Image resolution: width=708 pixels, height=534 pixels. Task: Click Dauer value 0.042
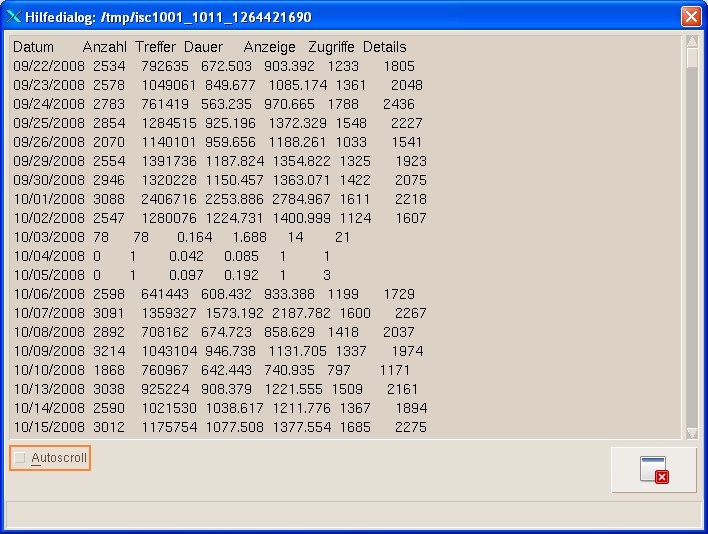186,256
